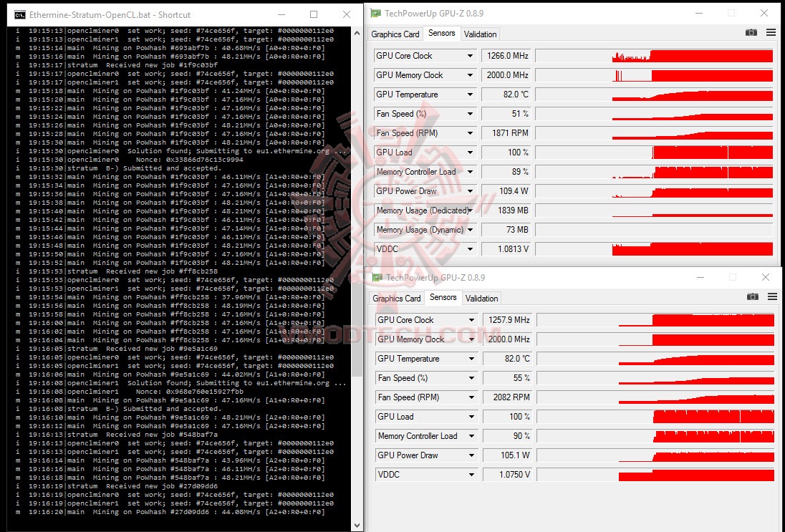
Task: Open Validation tab in bottom GPU-Z window
Action: tap(481, 299)
